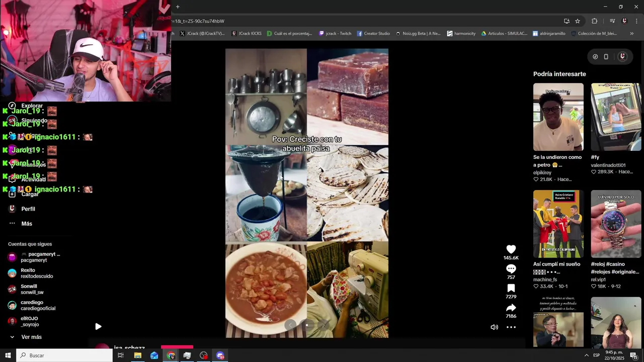Open Outlook from the taskbar
The width and height of the screenshot is (644, 362).
(x=154, y=355)
